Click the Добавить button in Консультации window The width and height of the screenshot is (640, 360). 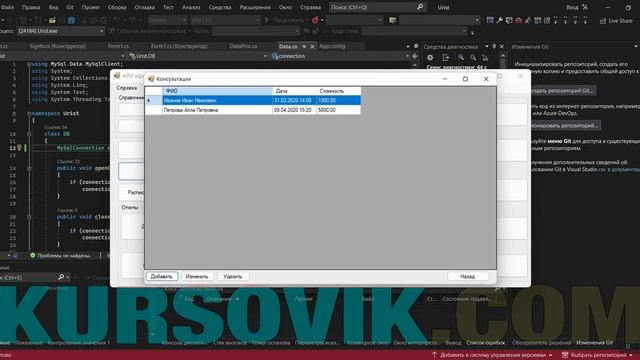click(162, 276)
